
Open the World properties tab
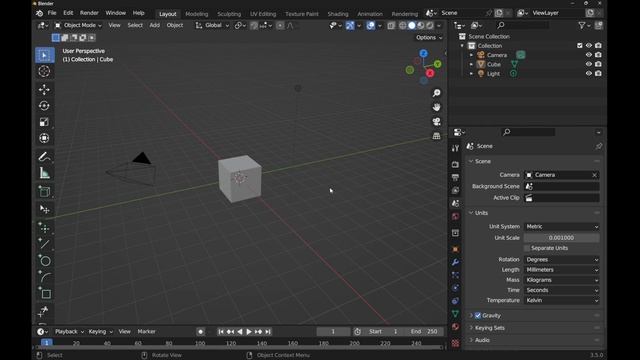456,216
